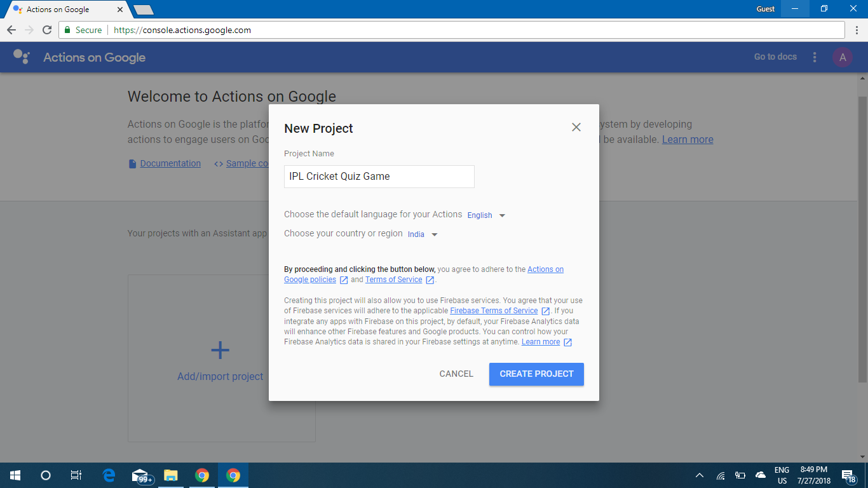Click the CANCEL button
This screenshot has width=868, height=488.
456,374
